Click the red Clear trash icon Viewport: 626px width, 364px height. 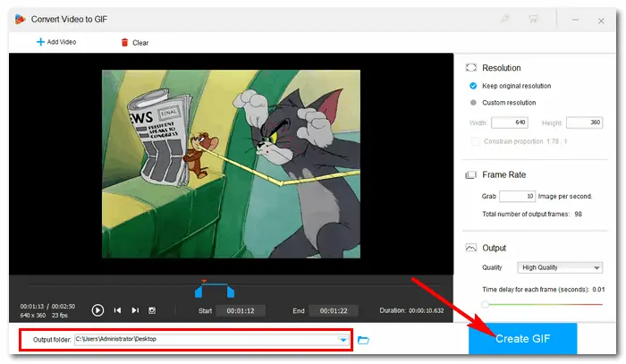pyautogui.click(x=124, y=42)
